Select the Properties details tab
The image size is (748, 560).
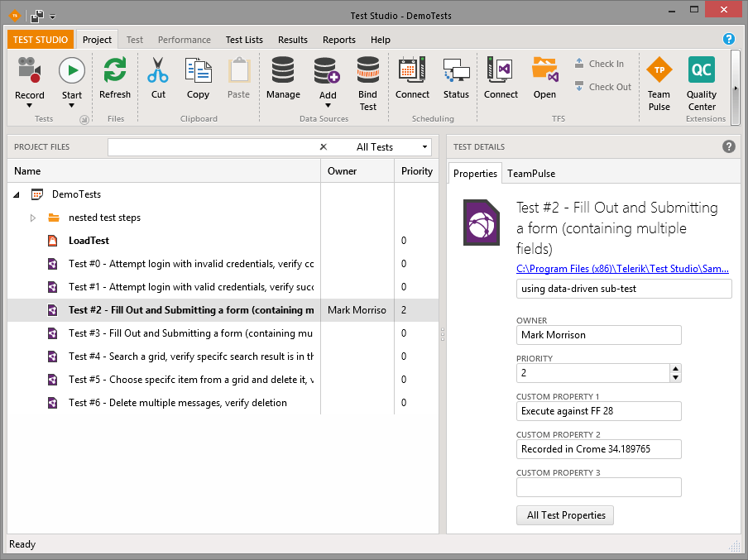pyautogui.click(x=475, y=174)
